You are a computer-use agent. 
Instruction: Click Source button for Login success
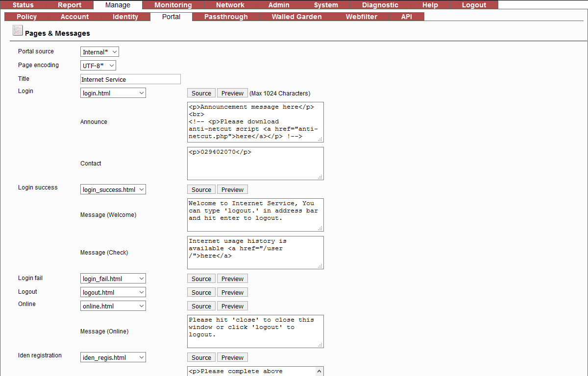(201, 189)
